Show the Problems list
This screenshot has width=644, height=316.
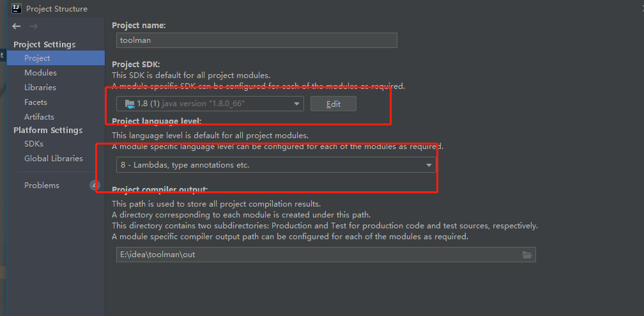pos(42,185)
